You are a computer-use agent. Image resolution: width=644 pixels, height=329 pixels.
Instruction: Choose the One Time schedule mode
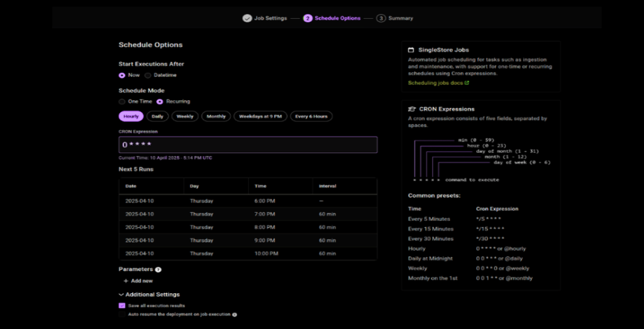pyautogui.click(x=122, y=101)
